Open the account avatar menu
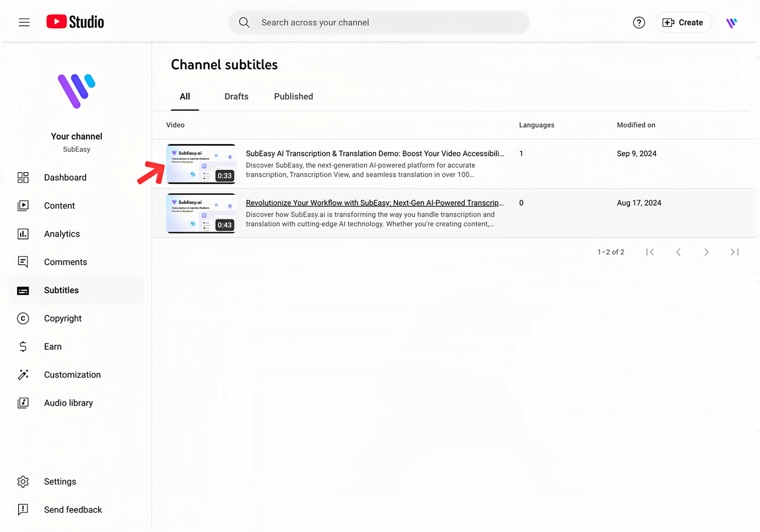760x532 pixels. click(x=731, y=23)
